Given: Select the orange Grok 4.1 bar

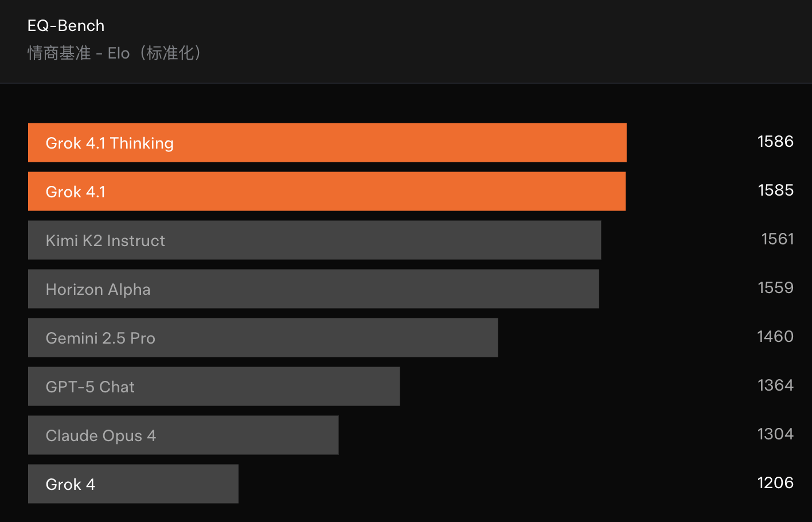Looking at the screenshot, I should click(x=401, y=192).
